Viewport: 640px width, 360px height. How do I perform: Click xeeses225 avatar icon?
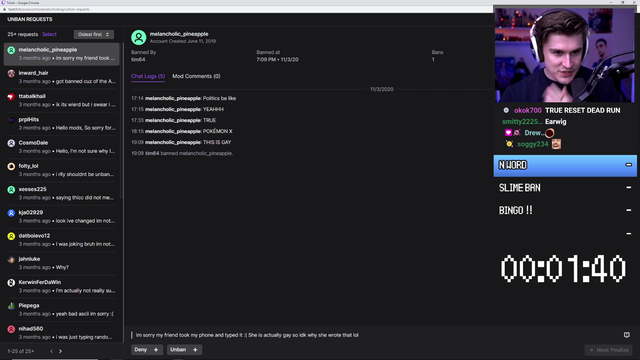pos(11,190)
